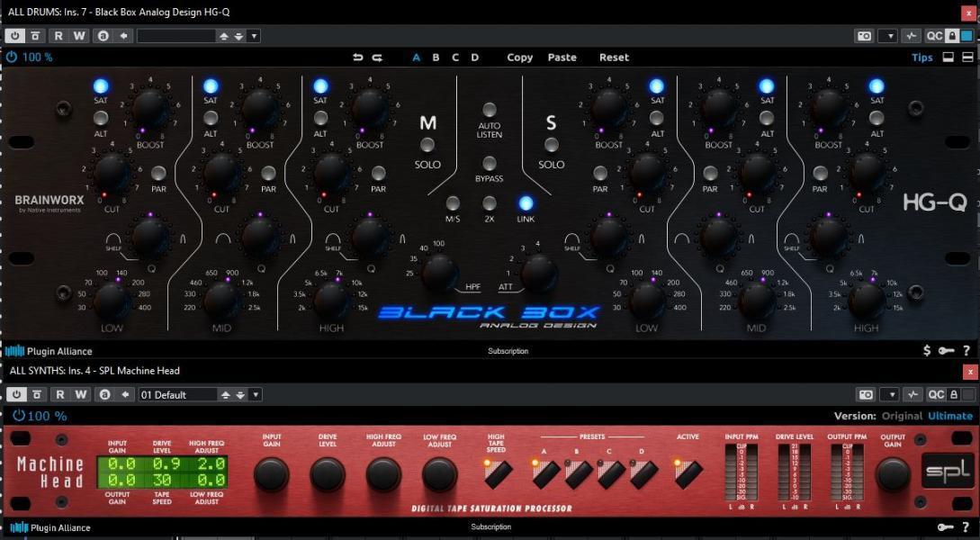The width and height of the screenshot is (980, 540).
Task: Click Machine Head snapshot camera icon
Action: tap(866, 394)
